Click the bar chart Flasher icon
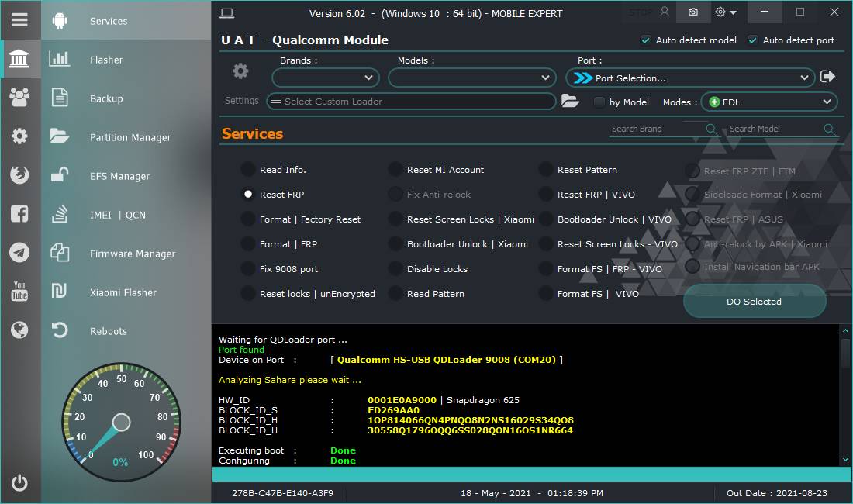This screenshot has height=504, width=853. tap(59, 59)
